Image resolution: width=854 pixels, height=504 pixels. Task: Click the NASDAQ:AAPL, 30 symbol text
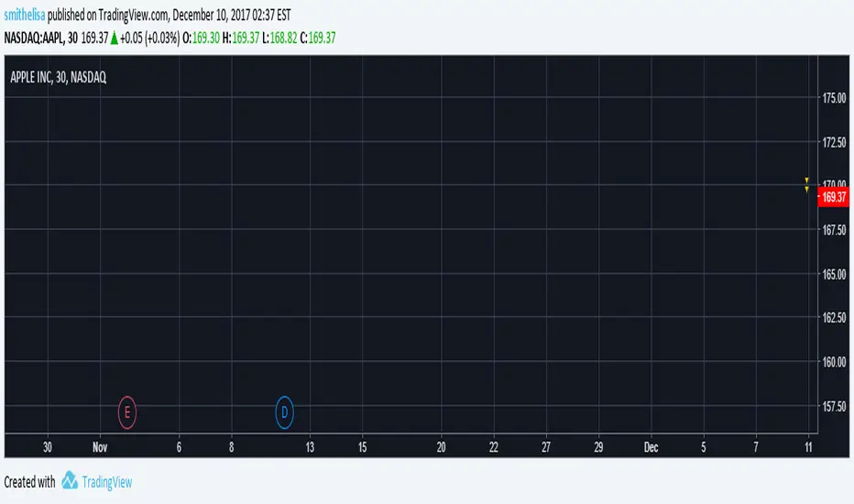tap(41, 38)
